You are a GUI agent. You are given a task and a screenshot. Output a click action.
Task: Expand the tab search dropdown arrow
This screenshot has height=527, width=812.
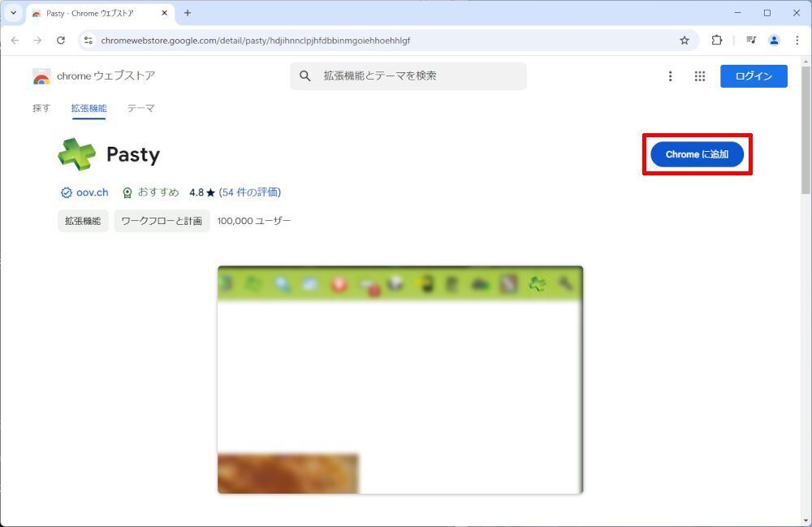pyautogui.click(x=14, y=13)
